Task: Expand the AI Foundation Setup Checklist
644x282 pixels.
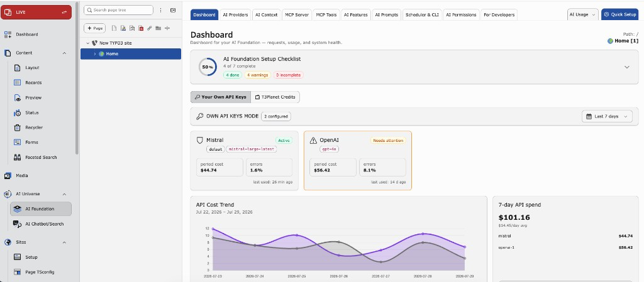Action: [x=627, y=67]
